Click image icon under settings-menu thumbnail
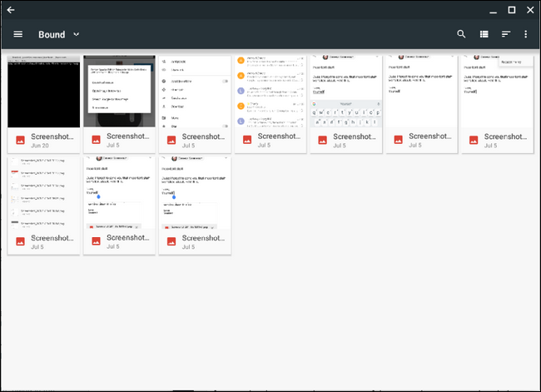Screen dimensions: 541x392 coord(171,140)
